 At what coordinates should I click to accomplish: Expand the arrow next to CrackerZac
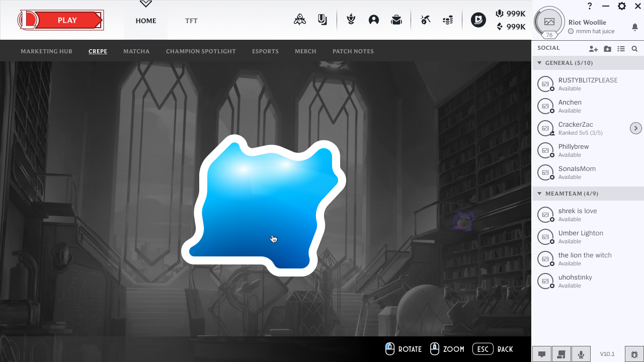click(x=636, y=128)
